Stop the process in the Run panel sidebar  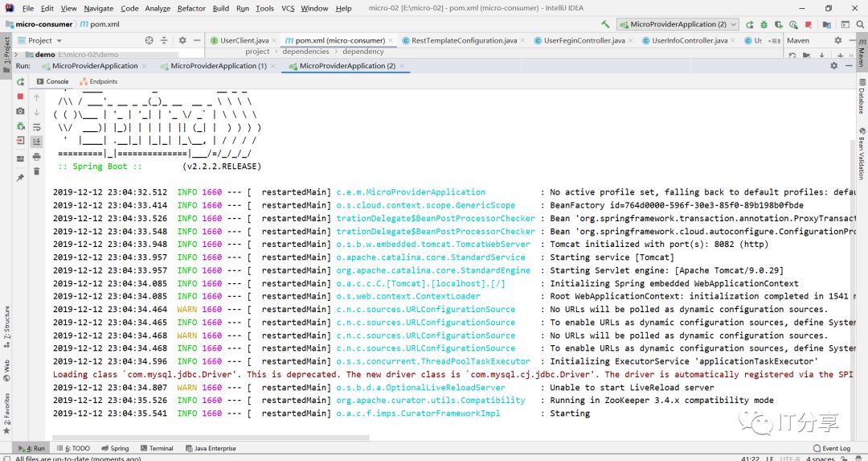20,97
